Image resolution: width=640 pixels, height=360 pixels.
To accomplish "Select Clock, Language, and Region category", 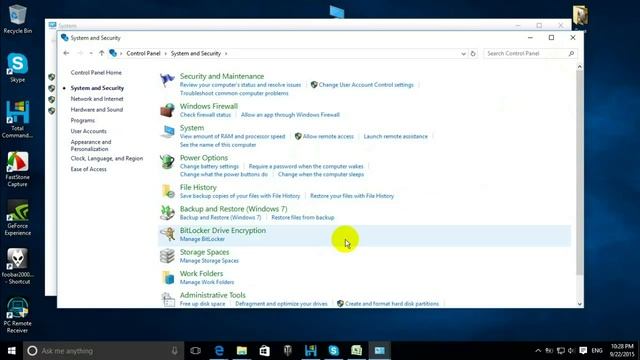I will tap(107, 158).
